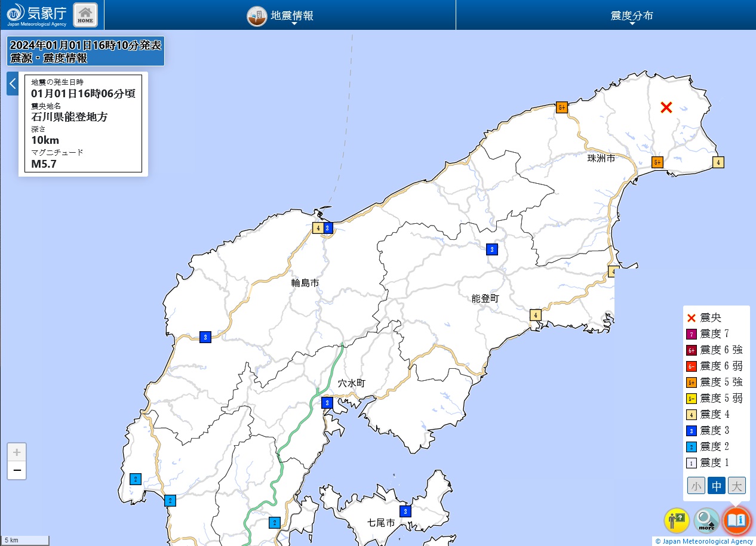This screenshot has height=546, width=756.
Task: Select medium icon size 中
Action: (716, 486)
